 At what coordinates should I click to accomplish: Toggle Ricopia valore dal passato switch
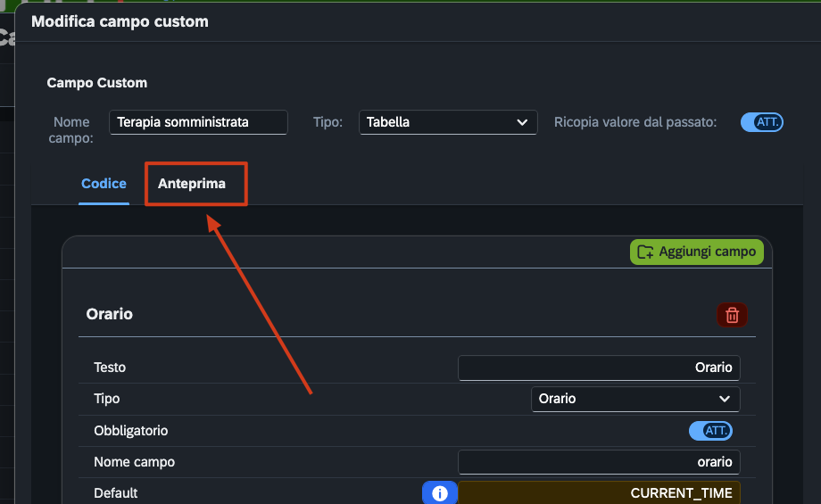pyautogui.click(x=761, y=122)
